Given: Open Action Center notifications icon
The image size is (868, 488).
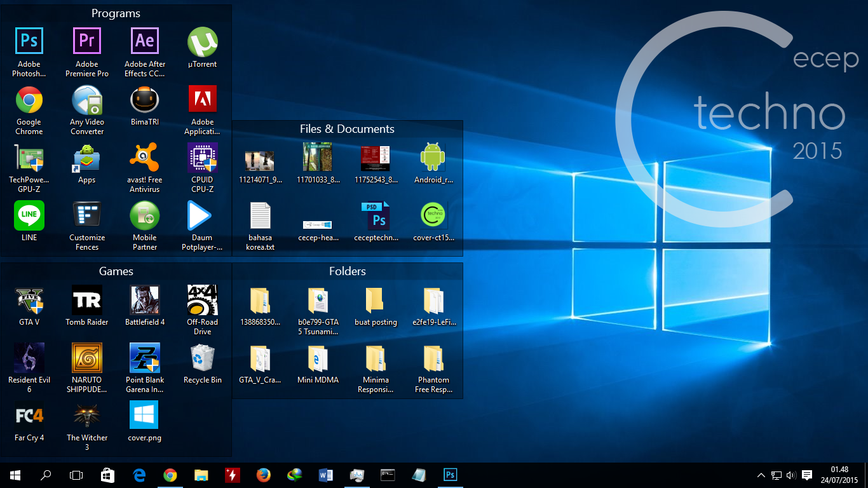Looking at the screenshot, I should pyautogui.click(x=807, y=475).
